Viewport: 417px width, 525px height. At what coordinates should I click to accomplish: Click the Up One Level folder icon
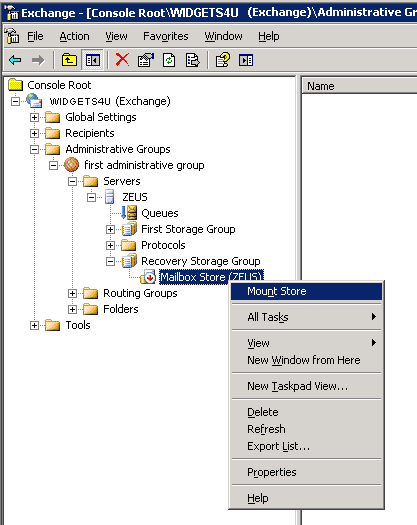69,60
